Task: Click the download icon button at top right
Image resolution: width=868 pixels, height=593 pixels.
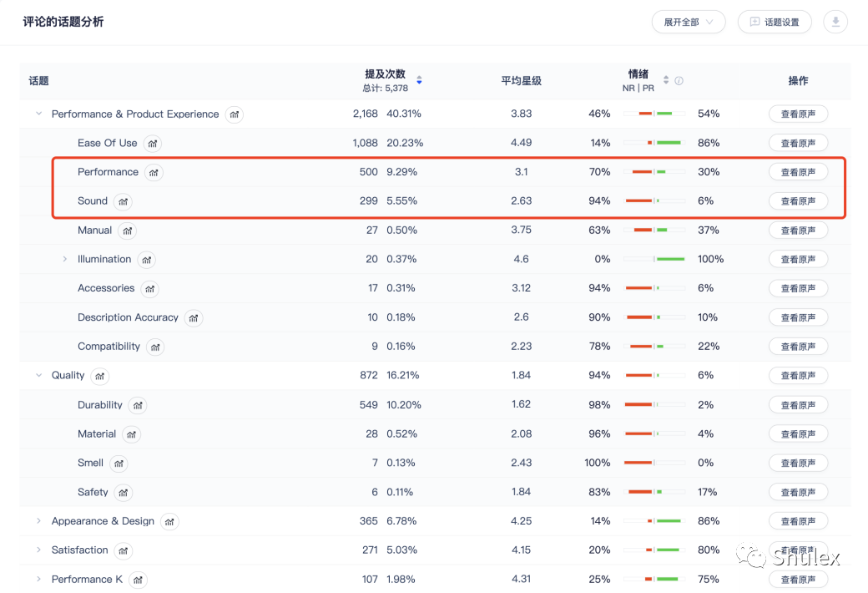Action: [x=835, y=23]
